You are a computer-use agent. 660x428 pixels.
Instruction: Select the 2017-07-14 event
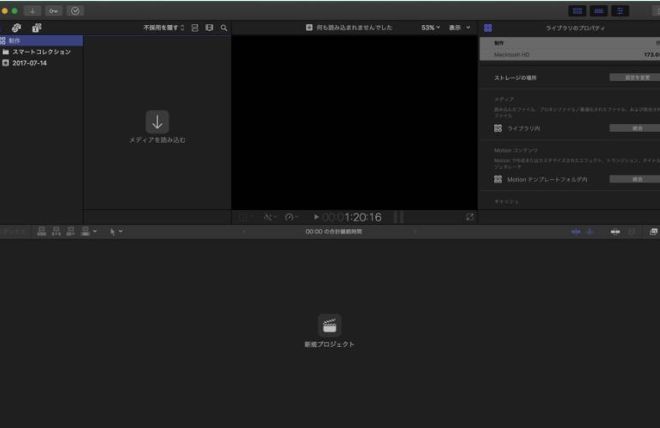(x=29, y=62)
